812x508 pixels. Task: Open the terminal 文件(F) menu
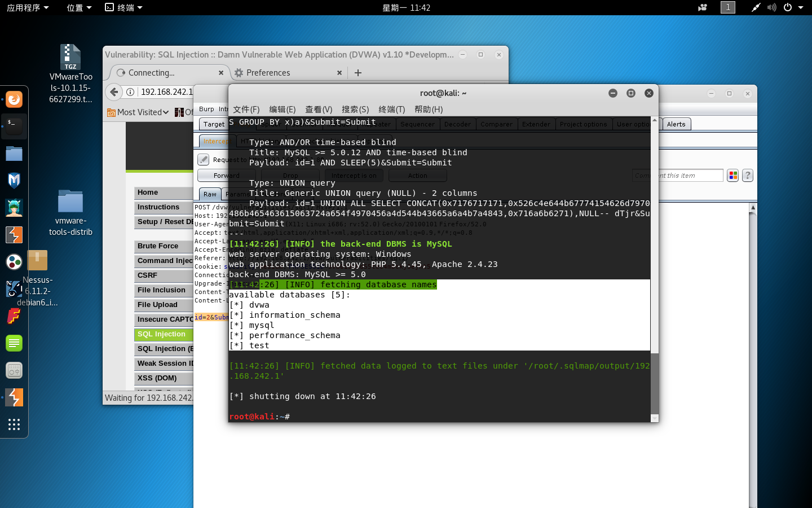coord(246,110)
